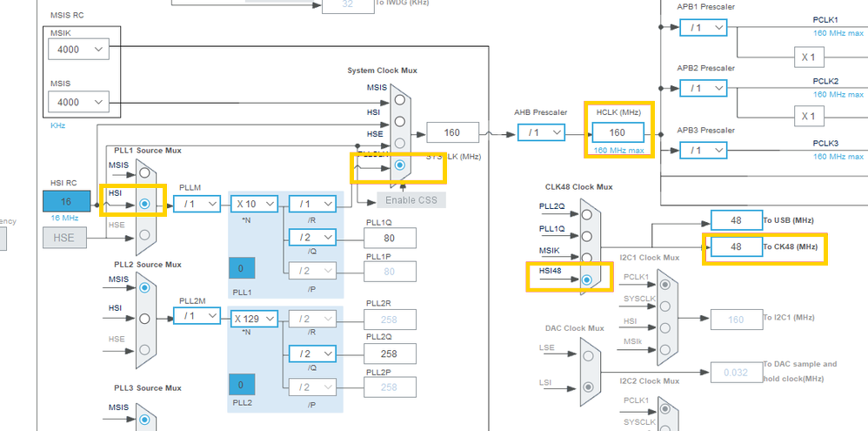Image resolution: width=868 pixels, height=431 pixels.
Task: Select PLL2Q in CLK48 Clock Mux
Action: (587, 214)
